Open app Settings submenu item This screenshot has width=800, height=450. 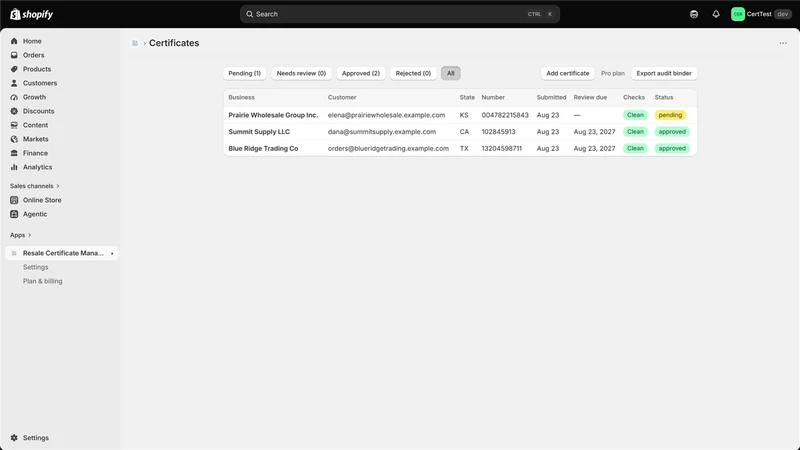pyautogui.click(x=36, y=267)
